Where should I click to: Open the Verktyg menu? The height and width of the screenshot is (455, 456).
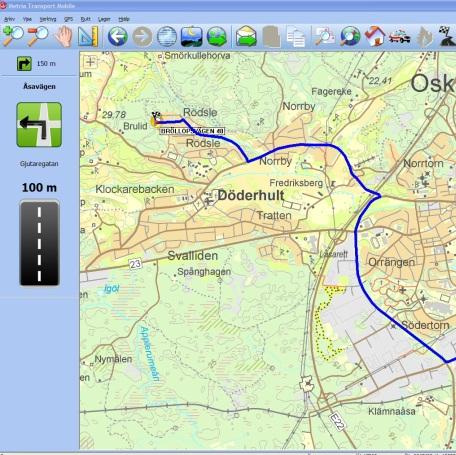pos(48,19)
